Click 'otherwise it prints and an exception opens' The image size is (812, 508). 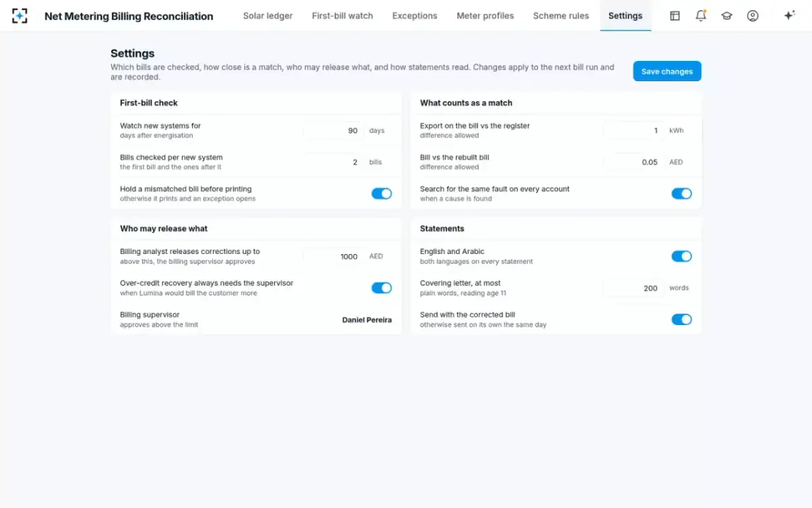point(188,199)
